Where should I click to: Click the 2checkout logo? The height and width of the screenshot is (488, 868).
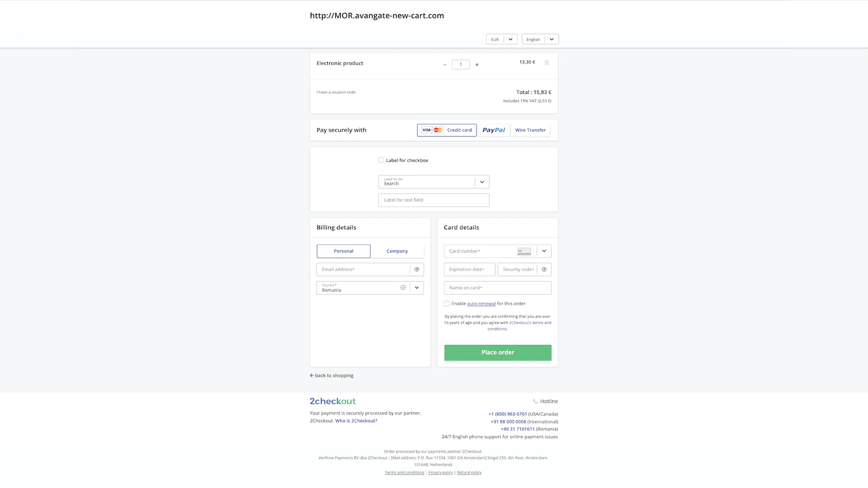click(333, 401)
